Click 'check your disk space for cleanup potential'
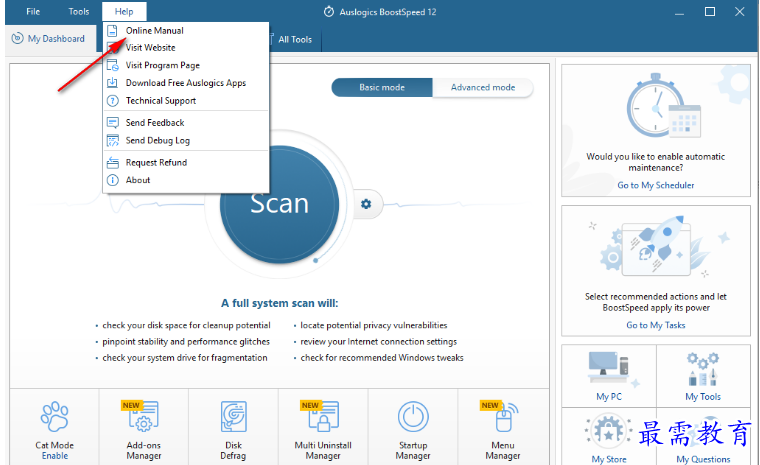Image resolution: width=760 pixels, height=465 pixels. [186, 325]
